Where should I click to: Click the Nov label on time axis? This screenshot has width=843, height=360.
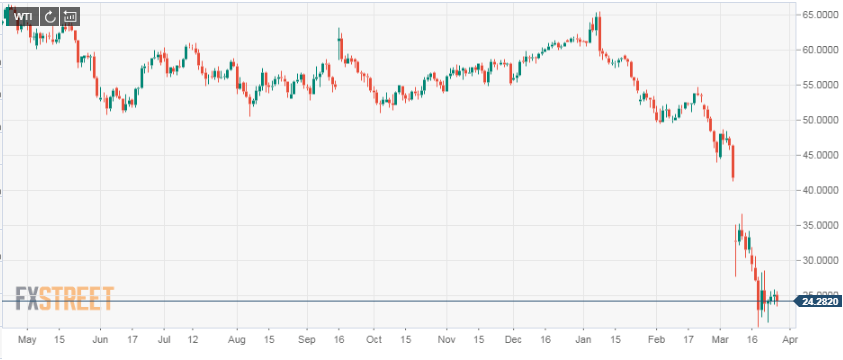click(x=446, y=340)
